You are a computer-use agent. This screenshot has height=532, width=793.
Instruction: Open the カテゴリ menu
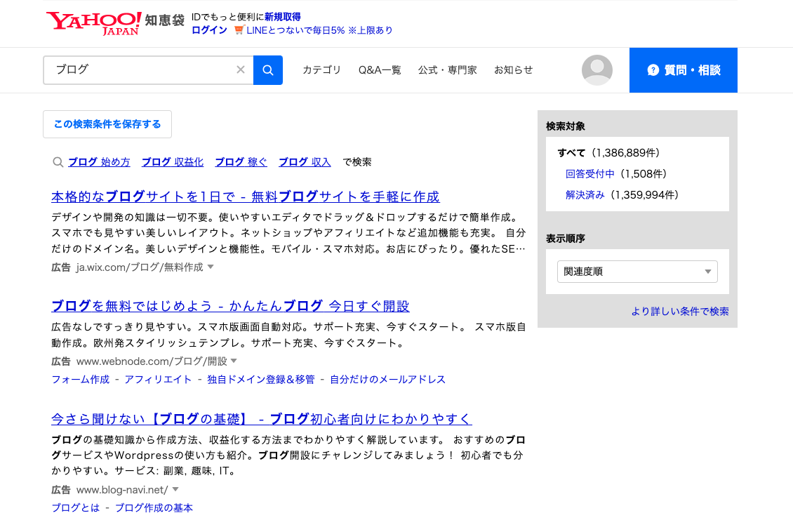point(321,70)
